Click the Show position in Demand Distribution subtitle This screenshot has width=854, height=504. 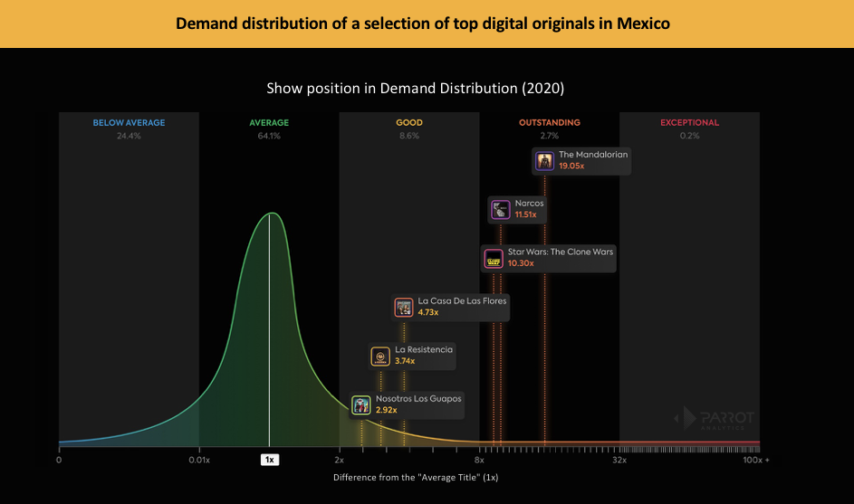click(x=415, y=88)
